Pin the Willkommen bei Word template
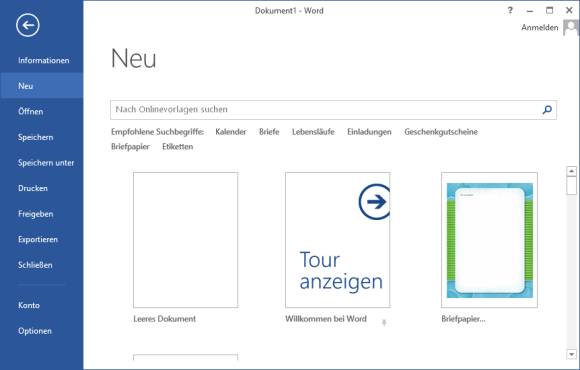The height and width of the screenshot is (370, 580). tap(384, 323)
